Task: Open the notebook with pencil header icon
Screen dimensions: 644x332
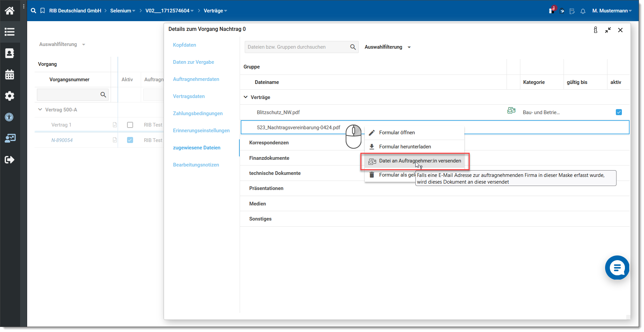Action: 572,11
